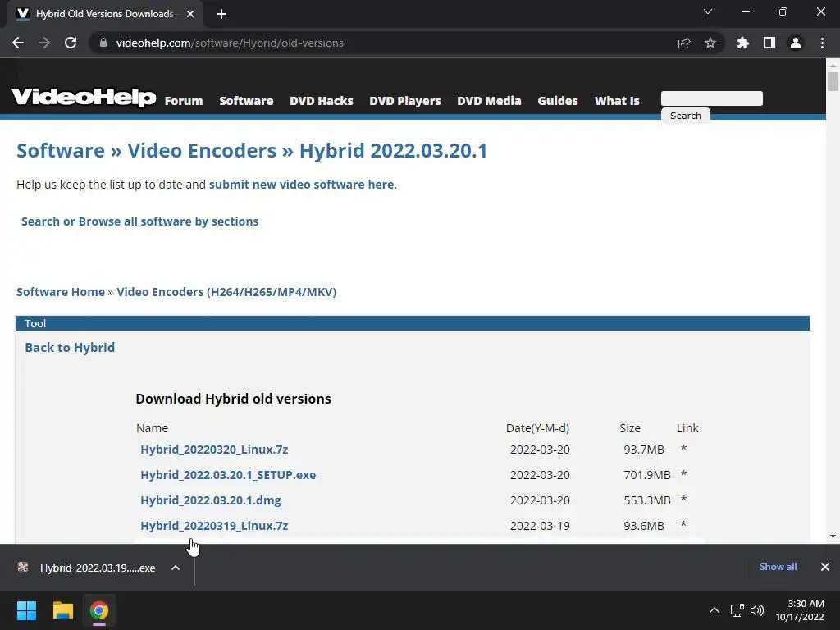Open the Guides menu item
Screen dimensions: 840x630
558,101
